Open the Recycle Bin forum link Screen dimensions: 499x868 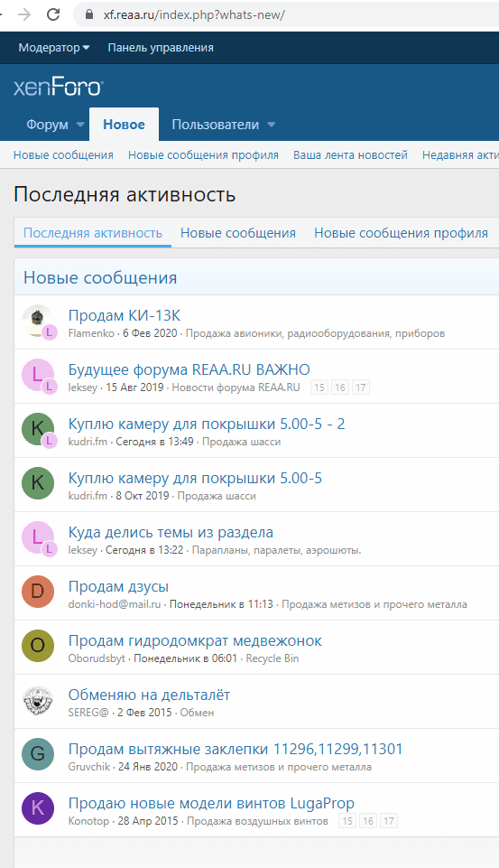[273, 658]
